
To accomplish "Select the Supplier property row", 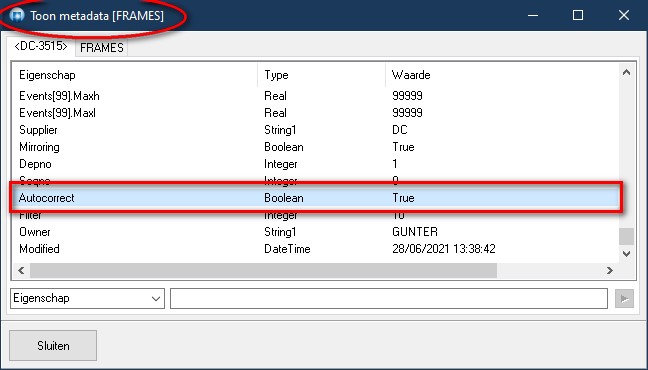I will 316,130.
